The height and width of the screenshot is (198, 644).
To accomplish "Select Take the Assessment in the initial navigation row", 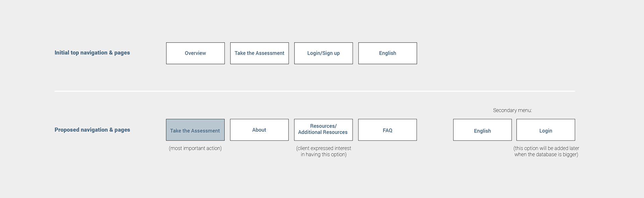I will point(259,53).
